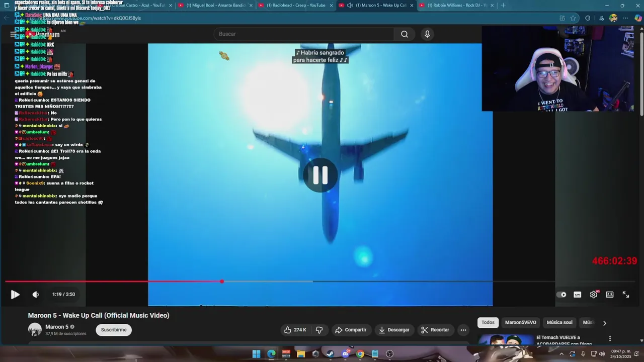Viewport: 644px width, 362px height.
Task: Open Windows Start menu
Action: [x=256, y=354]
